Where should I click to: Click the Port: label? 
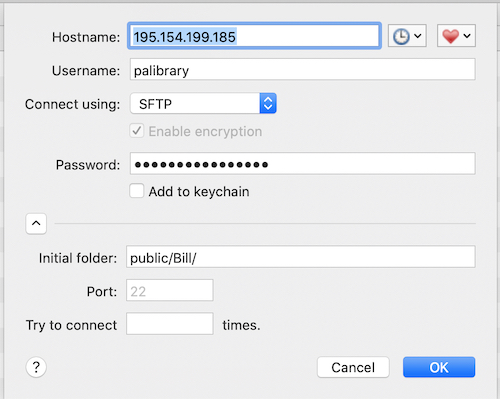click(x=102, y=292)
